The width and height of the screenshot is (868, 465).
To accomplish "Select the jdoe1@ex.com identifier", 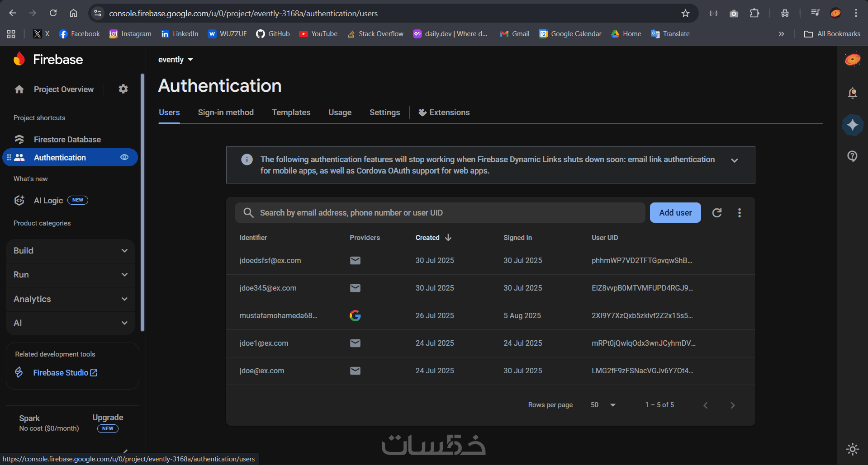I will click(x=264, y=343).
